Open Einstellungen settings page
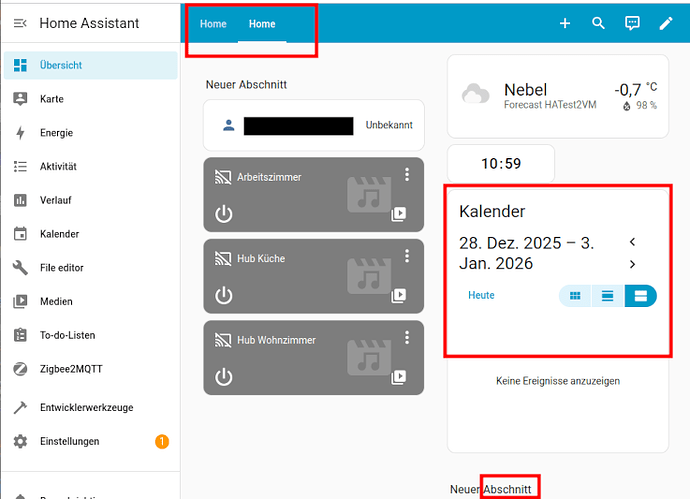This screenshot has width=690, height=499. click(91, 441)
